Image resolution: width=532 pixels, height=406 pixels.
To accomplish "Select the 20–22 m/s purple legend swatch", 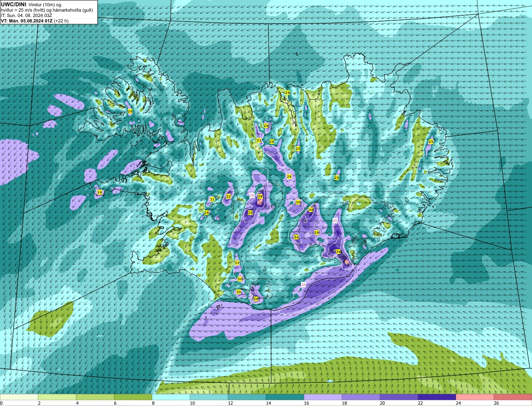I will (x=399, y=397).
